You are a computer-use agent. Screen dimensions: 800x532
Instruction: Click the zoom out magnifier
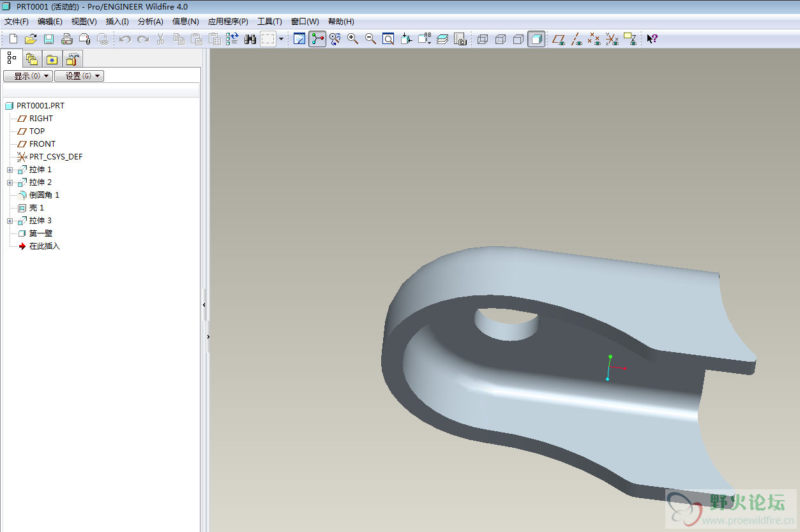[370, 39]
